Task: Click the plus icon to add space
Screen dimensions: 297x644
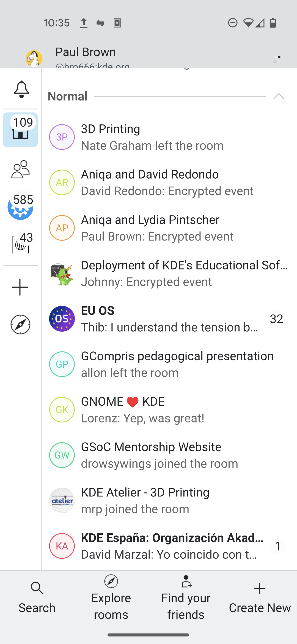Action: (x=20, y=287)
